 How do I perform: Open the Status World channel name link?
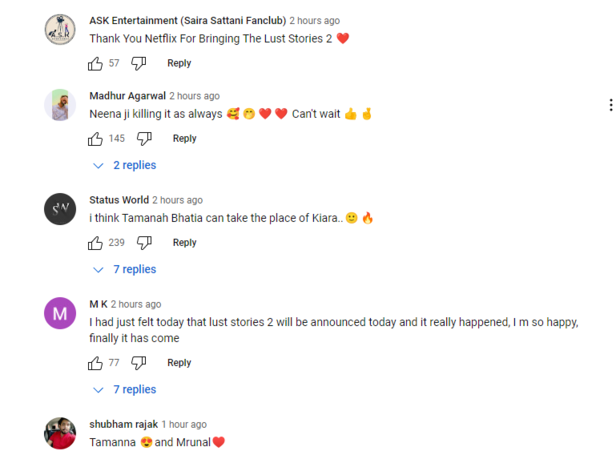[x=119, y=200]
